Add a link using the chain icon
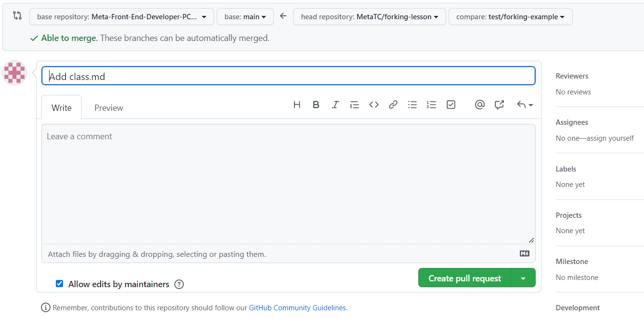The width and height of the screenshot is (644, 318). click(393, 105)
